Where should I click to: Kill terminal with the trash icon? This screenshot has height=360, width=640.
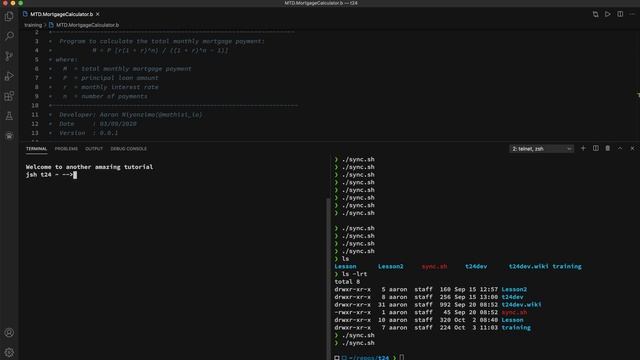coord(608,149)
